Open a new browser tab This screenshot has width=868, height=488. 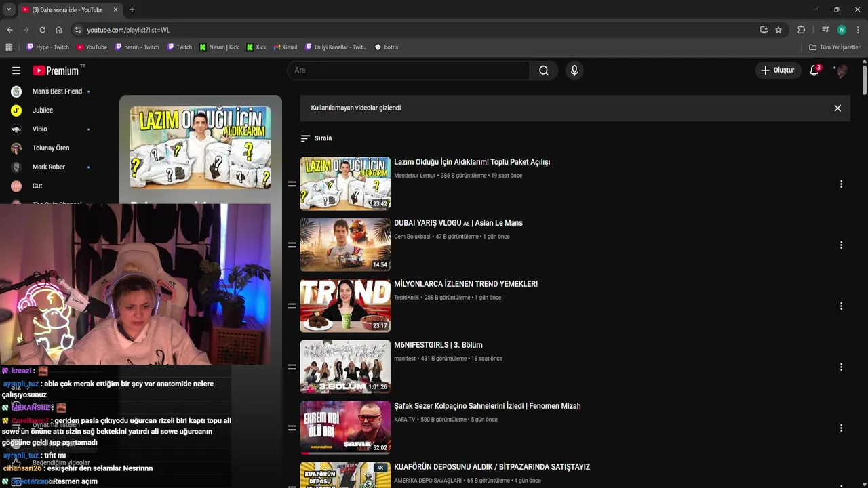pos(132,9)
